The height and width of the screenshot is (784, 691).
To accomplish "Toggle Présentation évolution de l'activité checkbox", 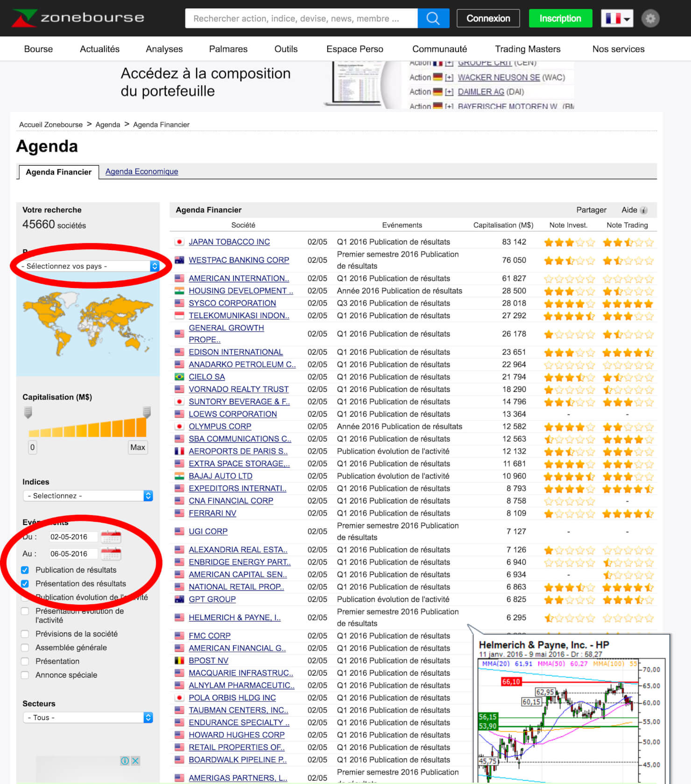I will coord(25,611).
